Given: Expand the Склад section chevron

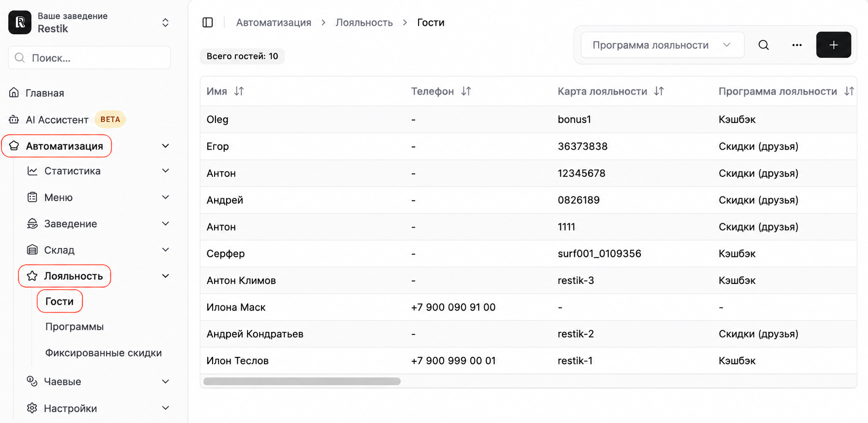Looking at the screenshot, I should pos(165,250).
